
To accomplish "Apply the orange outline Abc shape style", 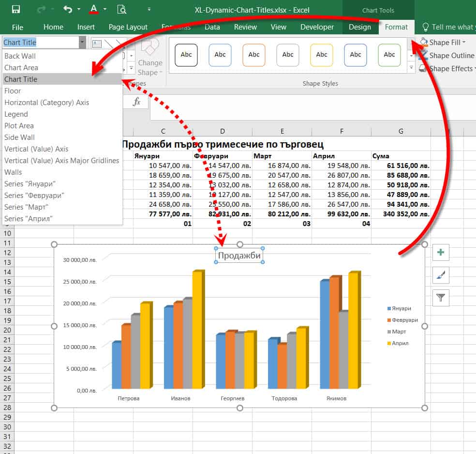I will coord(254,55).
